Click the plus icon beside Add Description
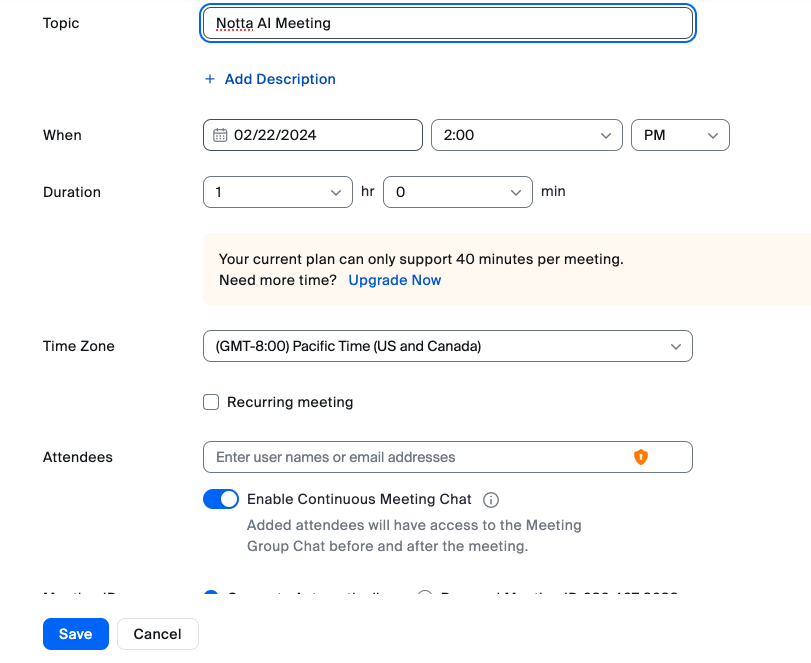Viewport: 811px width, 663px height. point(210,79)
